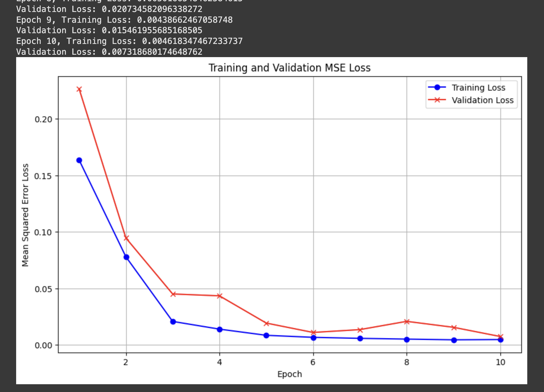Click the "Epoch 10, Training Loss" output line
Screen dimensions: 544x392
(x=129, y=41)
